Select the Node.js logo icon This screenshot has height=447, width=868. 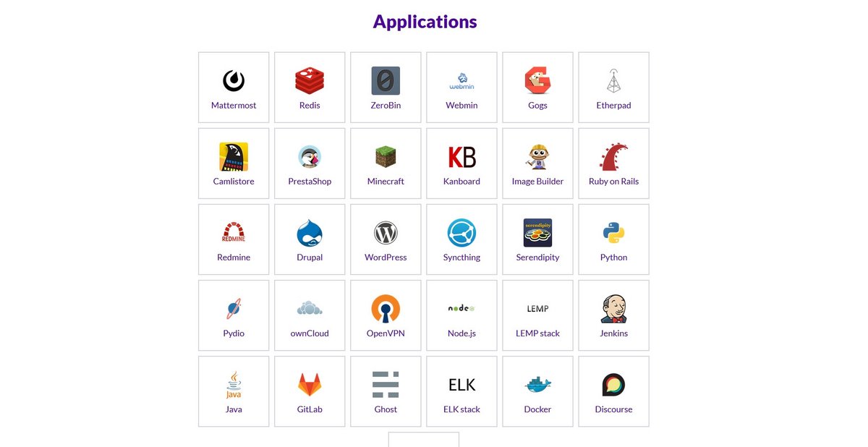(x=461, y=309)
